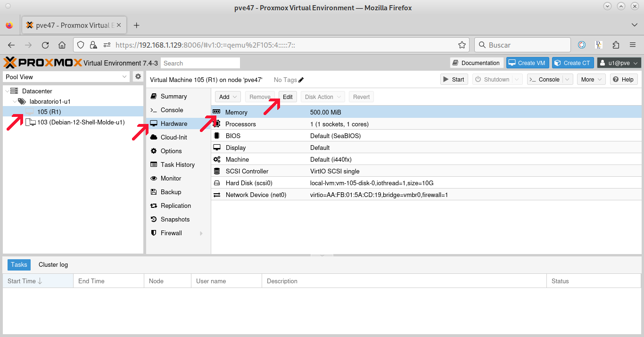Click the Firefox Buscar search box

[522, 45]
